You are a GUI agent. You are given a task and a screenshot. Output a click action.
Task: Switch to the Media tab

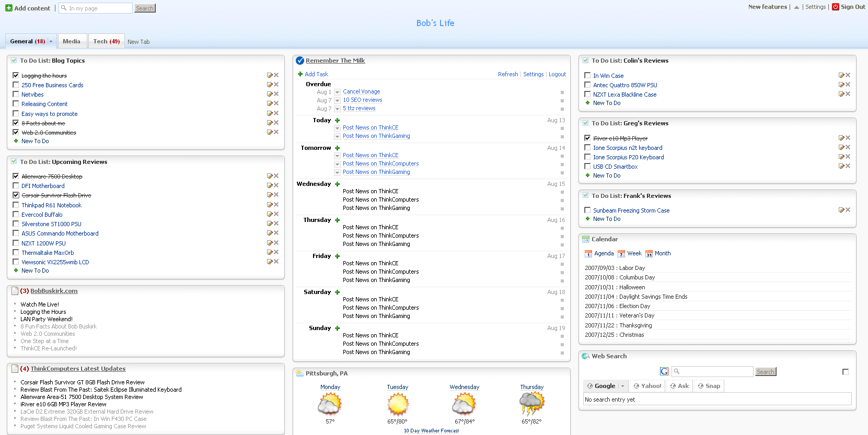[x=72, y=42]
